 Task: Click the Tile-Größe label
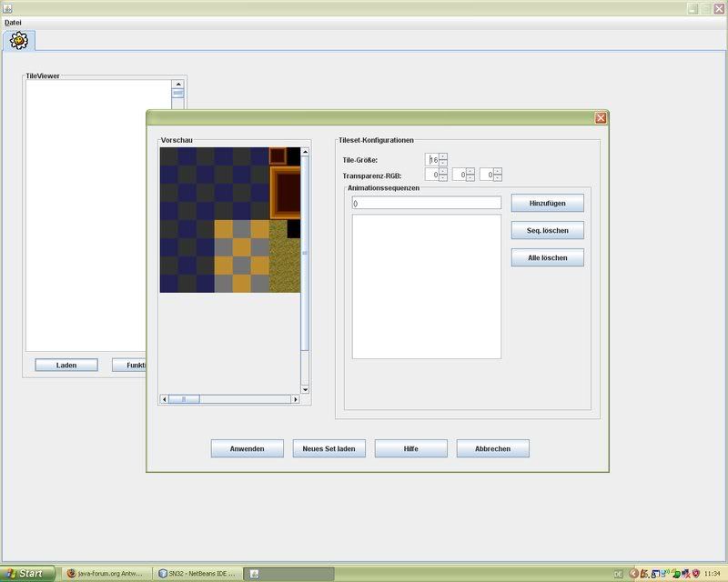[359, 160]
